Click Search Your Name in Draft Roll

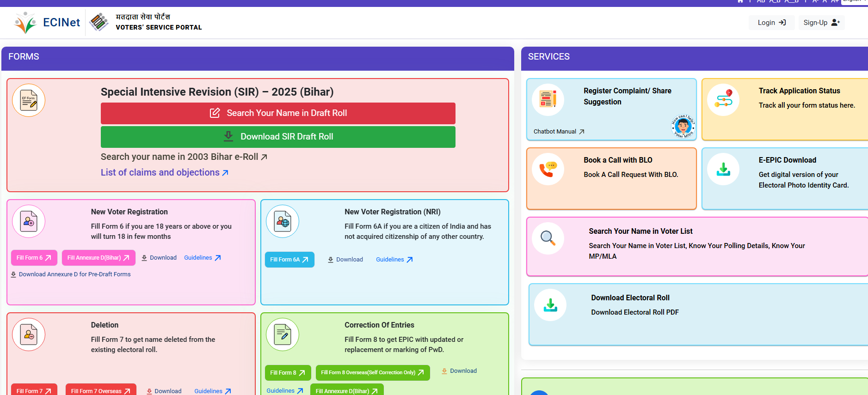click(x=278, y=113)
